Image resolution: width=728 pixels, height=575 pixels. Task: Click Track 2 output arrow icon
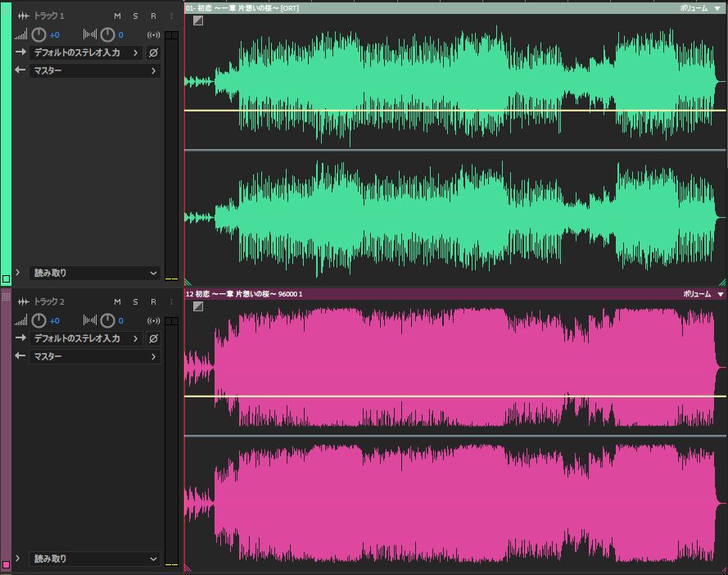coord(20,356)
